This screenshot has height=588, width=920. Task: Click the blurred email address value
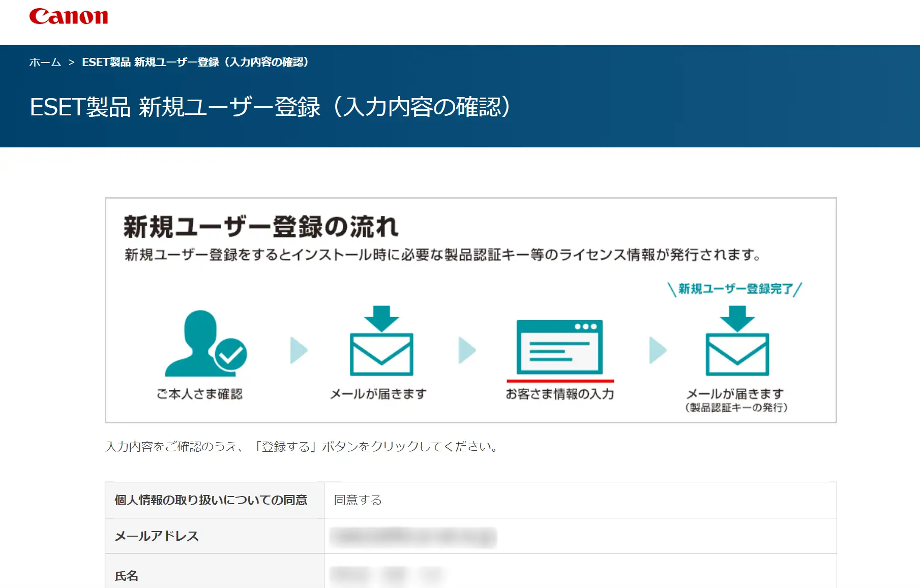pos(413,537)
